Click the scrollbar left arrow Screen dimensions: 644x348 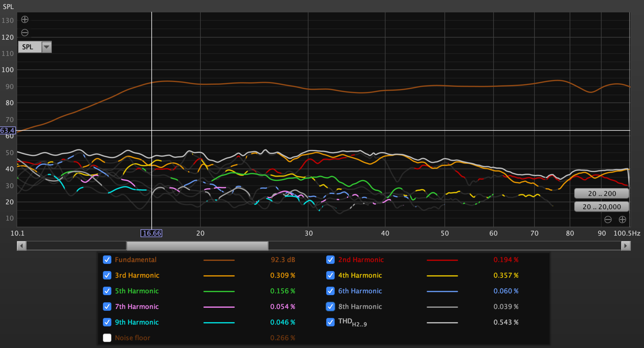click(21, 246)
